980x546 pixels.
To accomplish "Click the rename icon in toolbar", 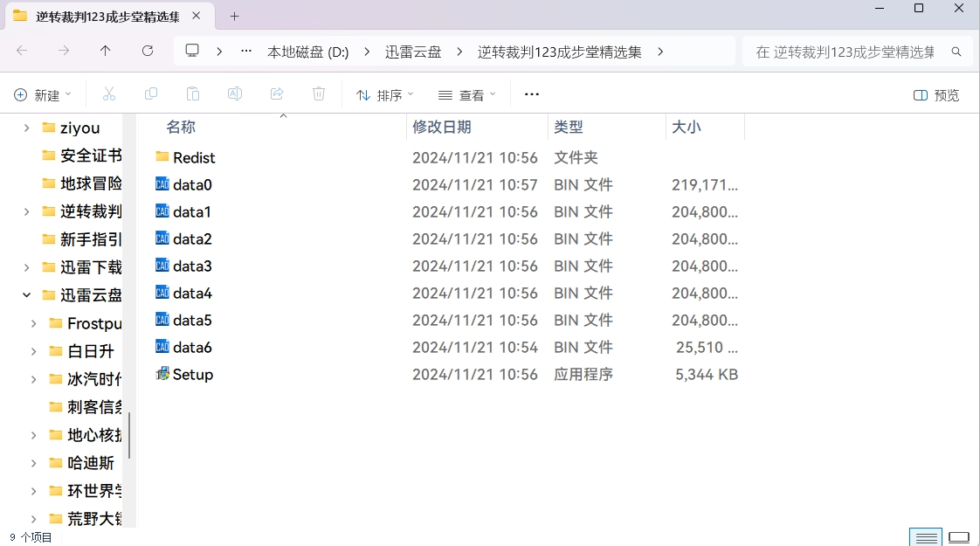I will (235, 94).
